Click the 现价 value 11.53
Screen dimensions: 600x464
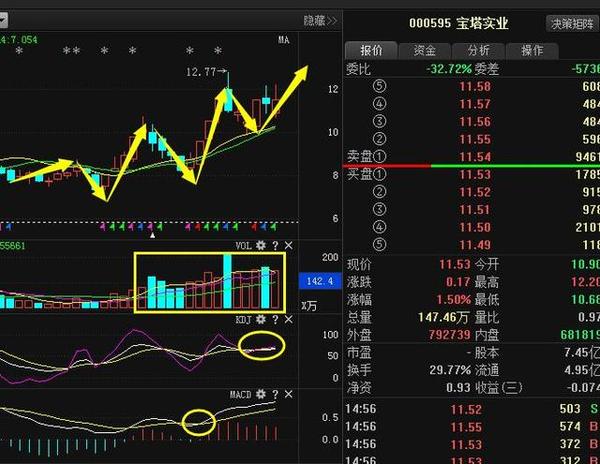(x=455, y=264)
